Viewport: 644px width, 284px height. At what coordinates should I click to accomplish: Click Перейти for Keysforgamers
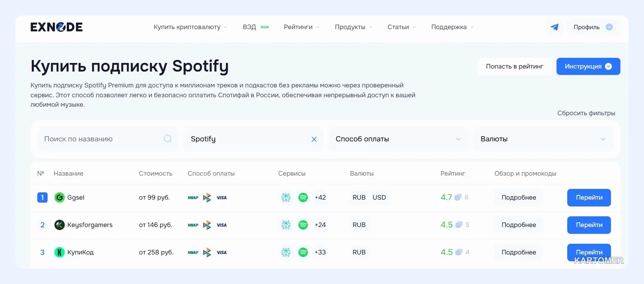coord(589,225)
